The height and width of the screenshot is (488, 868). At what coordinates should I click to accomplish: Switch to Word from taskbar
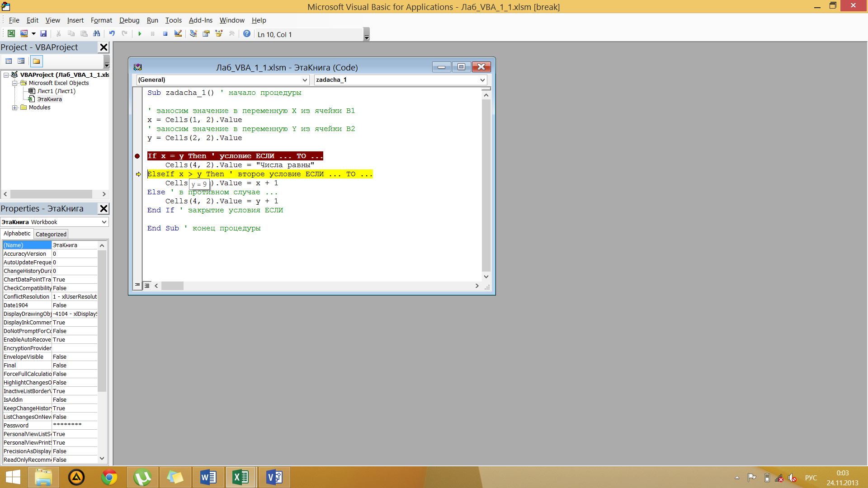[x=208, y=477]
